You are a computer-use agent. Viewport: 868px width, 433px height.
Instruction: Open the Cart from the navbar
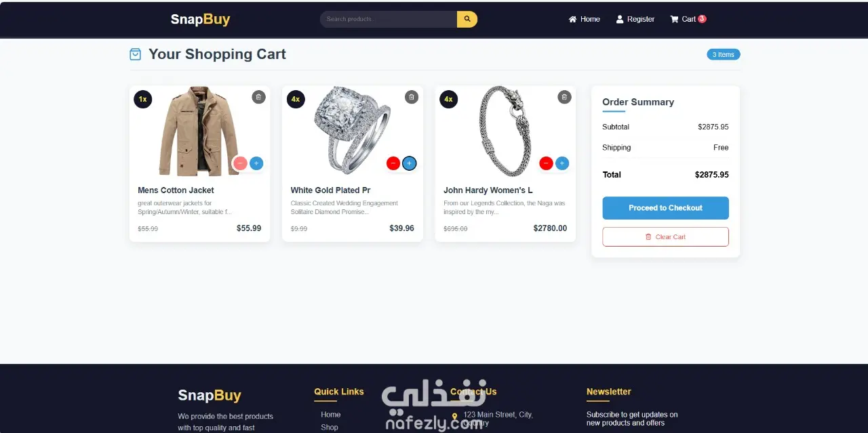pyautogui.click(x=688, y=19)
